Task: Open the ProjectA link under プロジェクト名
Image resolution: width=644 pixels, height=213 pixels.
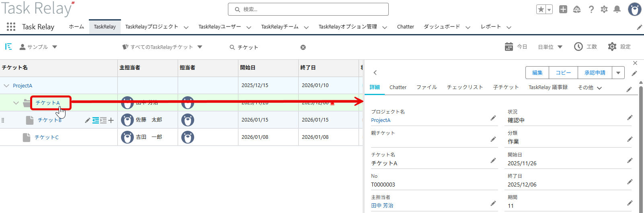Action: click(381, 120)
